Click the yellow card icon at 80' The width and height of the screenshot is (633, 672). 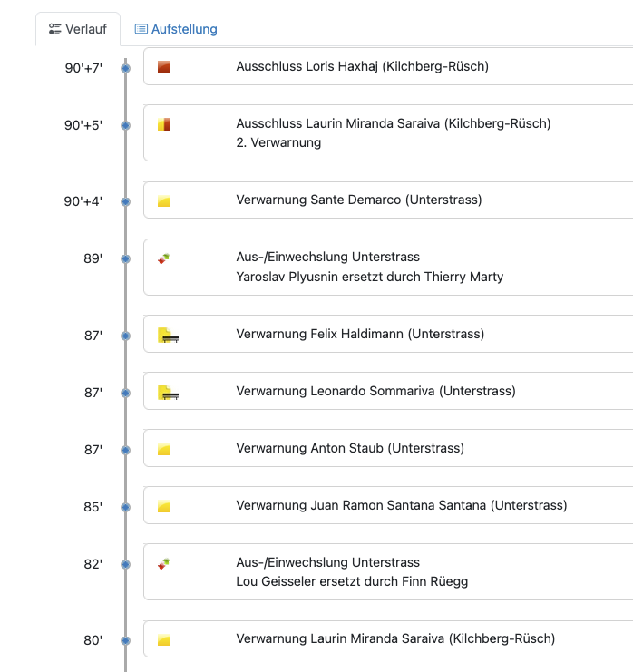point(164,640)
